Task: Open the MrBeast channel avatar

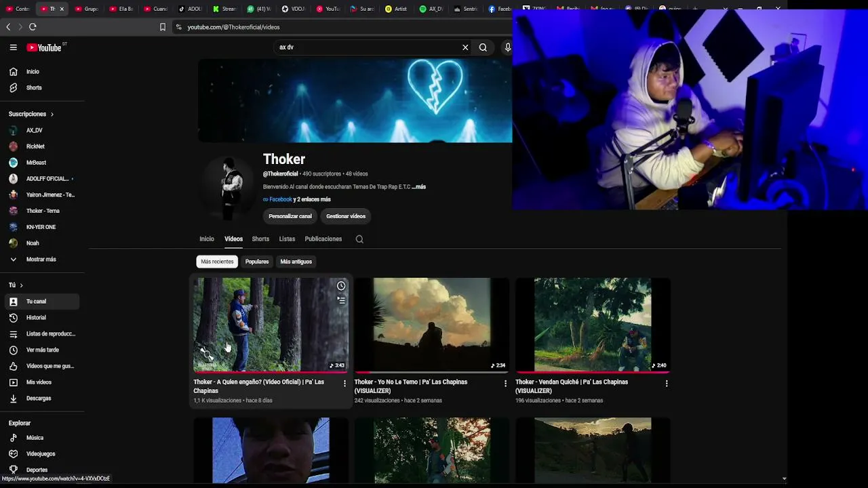Action: pyautogui.click(x=13, y=163)
